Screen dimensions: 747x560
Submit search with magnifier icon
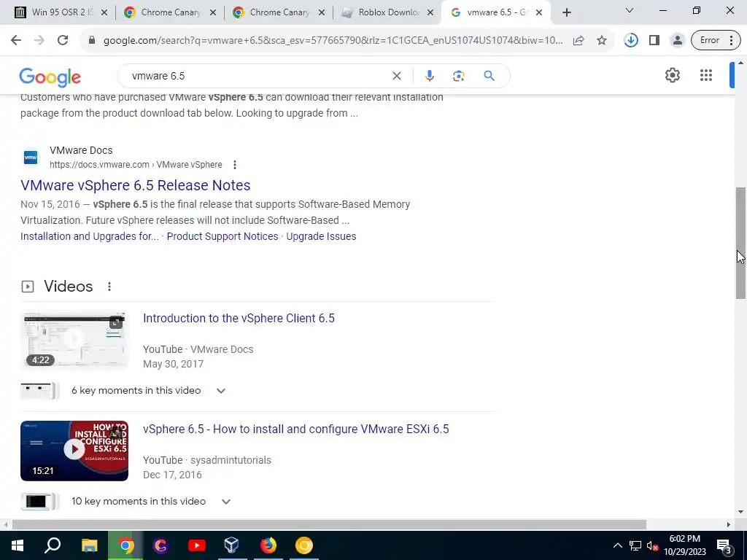(489, 76)
